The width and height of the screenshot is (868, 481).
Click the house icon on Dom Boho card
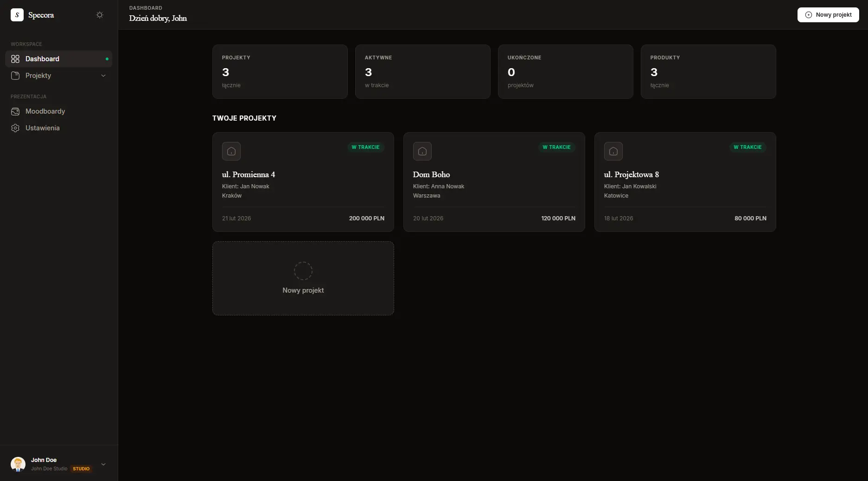[x=422, y=151]
